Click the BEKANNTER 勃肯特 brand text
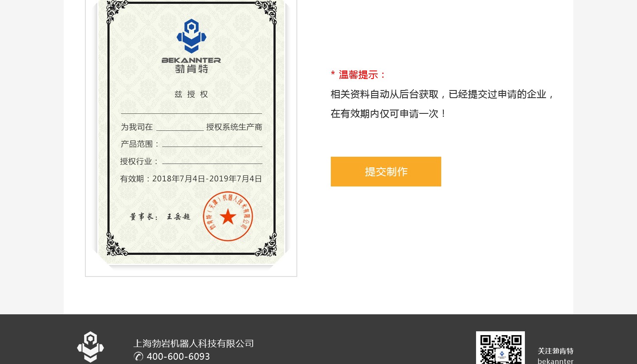Screen dimensions: 637x364 point(192,65)
